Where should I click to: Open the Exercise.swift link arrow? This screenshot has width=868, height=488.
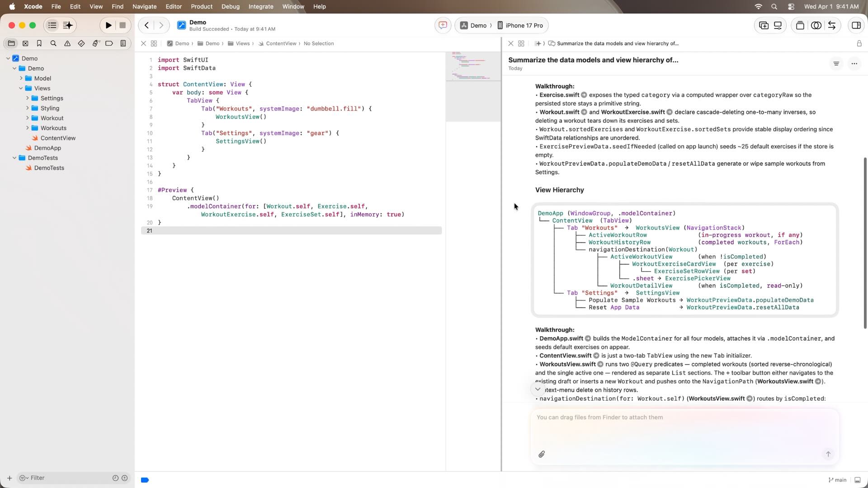click(x=584, y=95)
